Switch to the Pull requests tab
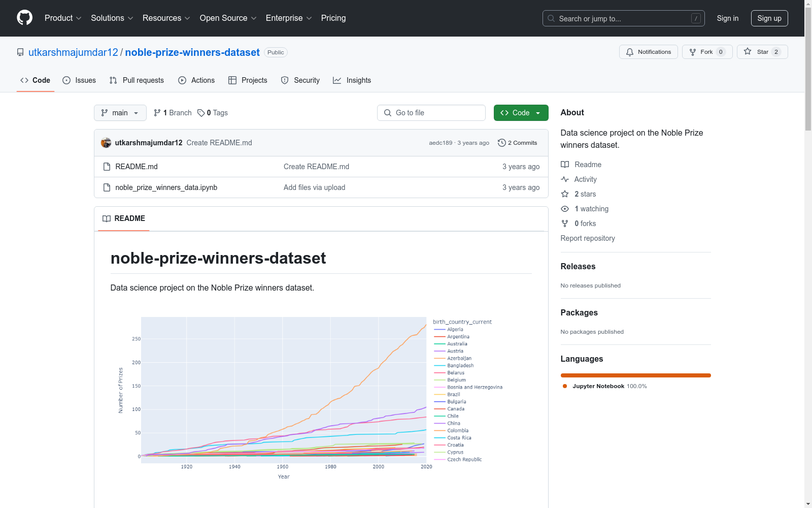This screenshot has width=812, height=508. [137, 80]
